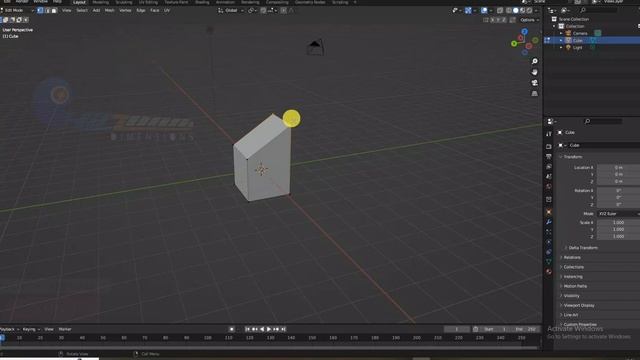Open the Tool properties tab

[x=549, y=134]
